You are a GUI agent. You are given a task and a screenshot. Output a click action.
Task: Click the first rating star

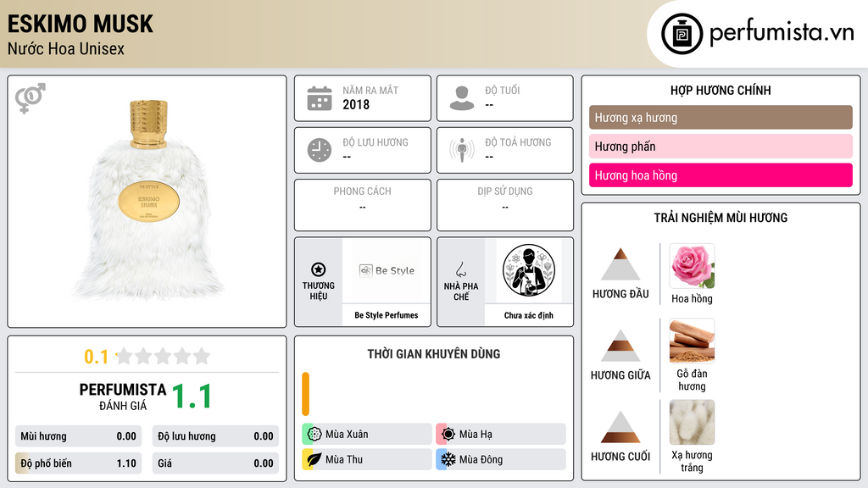coord(124,356)
